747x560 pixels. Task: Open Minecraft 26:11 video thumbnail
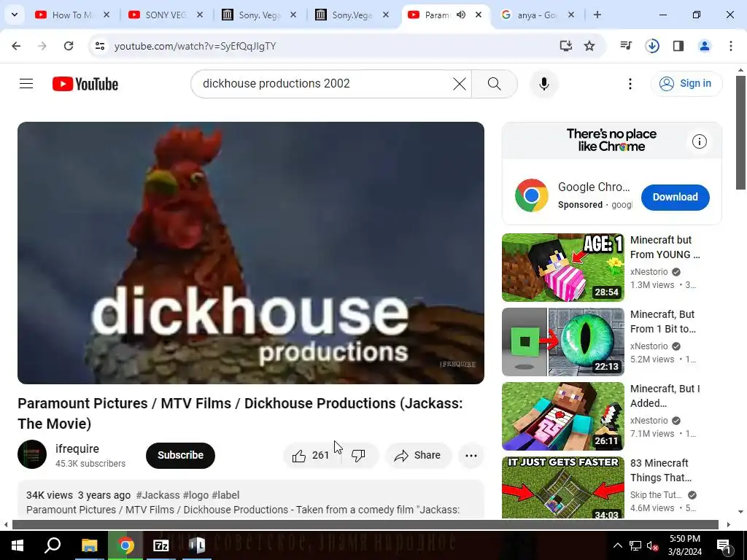click(x=562, y=416)
